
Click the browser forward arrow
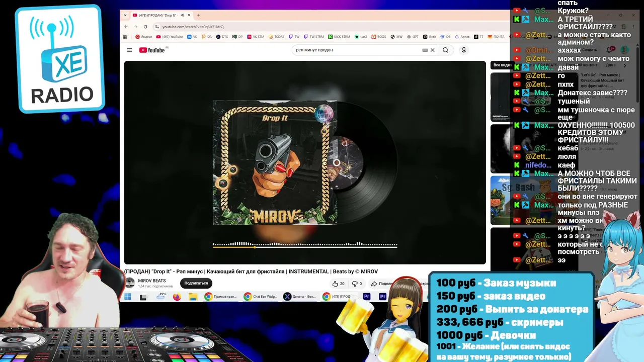click(x=136, y=27)
